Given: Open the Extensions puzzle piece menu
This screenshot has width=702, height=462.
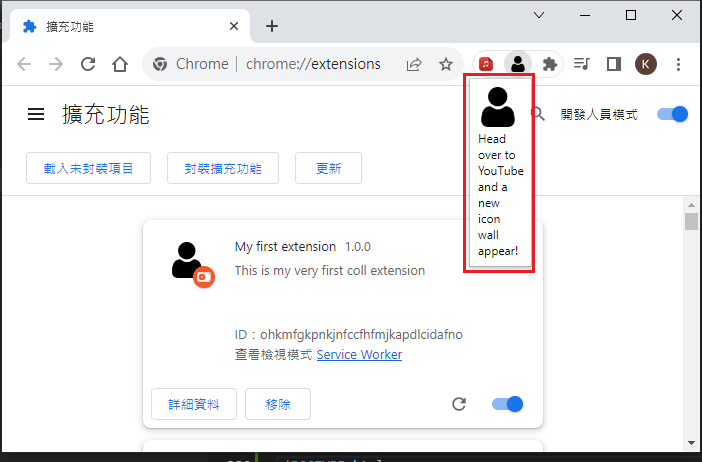Looking at the screenshot, I should [x=549, y=64].
